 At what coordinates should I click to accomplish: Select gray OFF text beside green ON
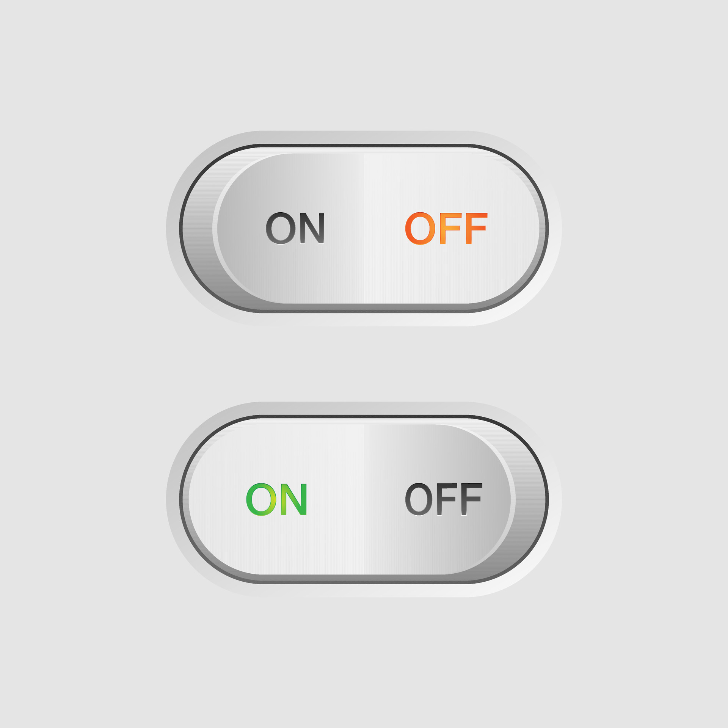tap(444, 499)
